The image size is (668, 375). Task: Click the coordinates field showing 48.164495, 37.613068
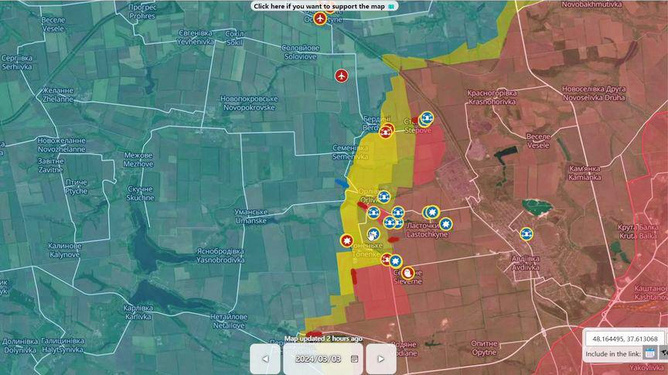tap(625, 339)
